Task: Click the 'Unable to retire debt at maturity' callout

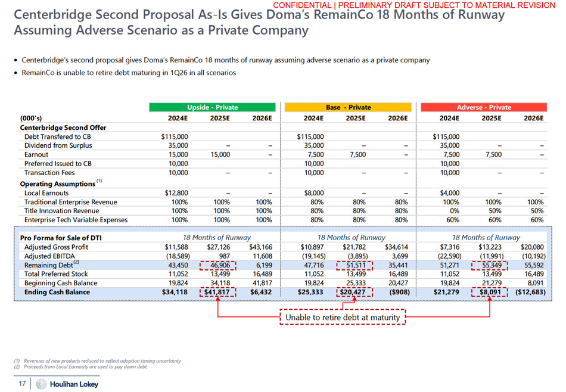Action: point(343,318)
